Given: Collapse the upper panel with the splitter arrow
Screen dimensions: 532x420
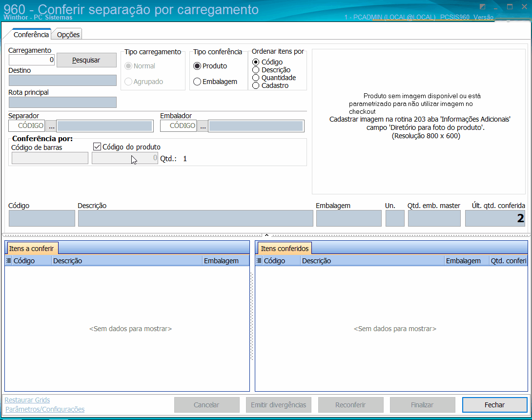Looking at the screenshot, I should (x=266, y=235).
